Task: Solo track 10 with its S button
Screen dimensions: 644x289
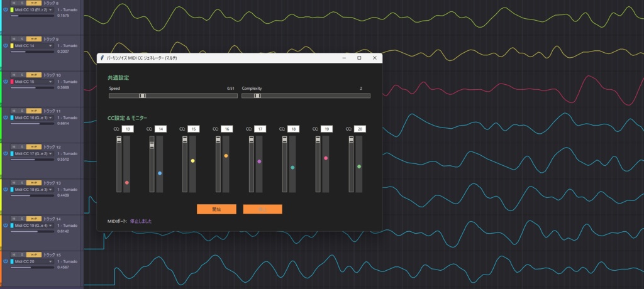Action: coord(22,75)
